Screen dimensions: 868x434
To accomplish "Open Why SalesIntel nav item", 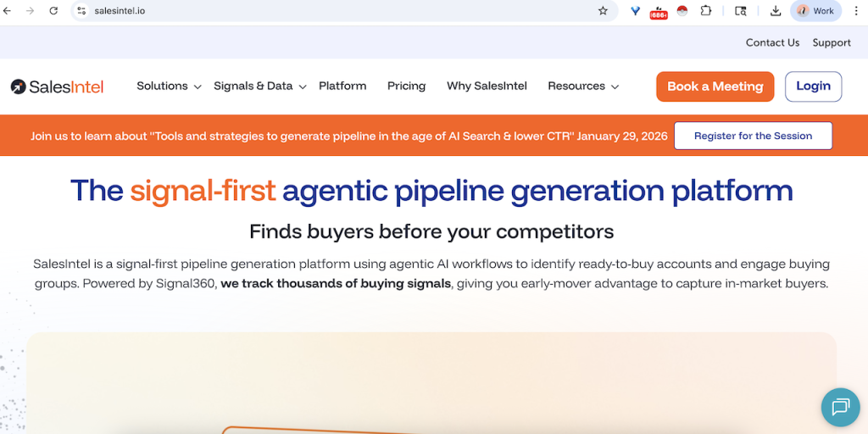I will point(487,86).
